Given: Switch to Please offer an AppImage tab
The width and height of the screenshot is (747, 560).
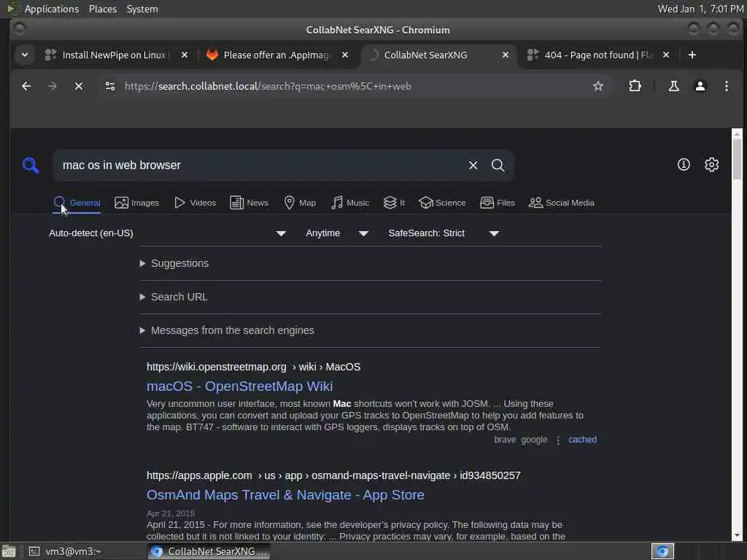Looking at the screenshot, I should click(278, 55).
